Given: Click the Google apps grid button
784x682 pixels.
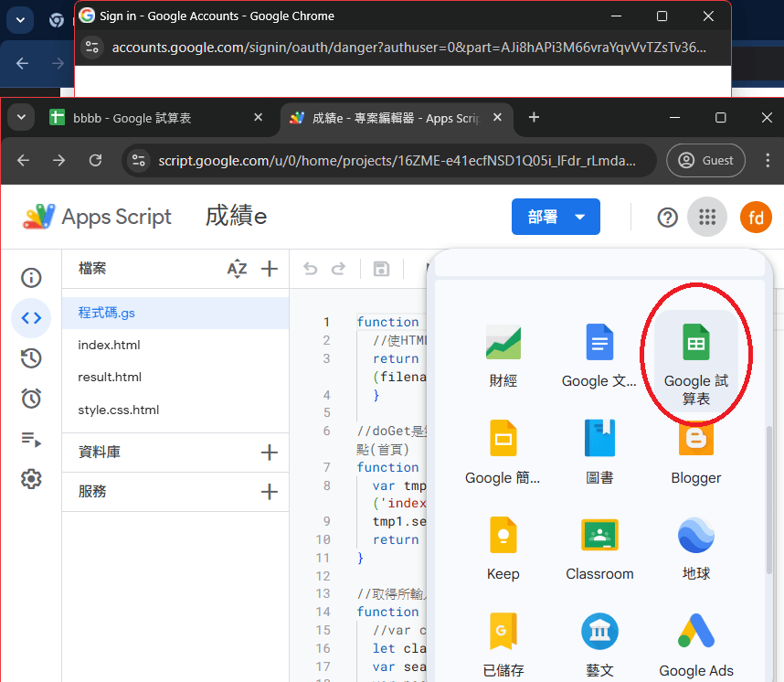Looking at the screenshot, I should click(706, 217).
